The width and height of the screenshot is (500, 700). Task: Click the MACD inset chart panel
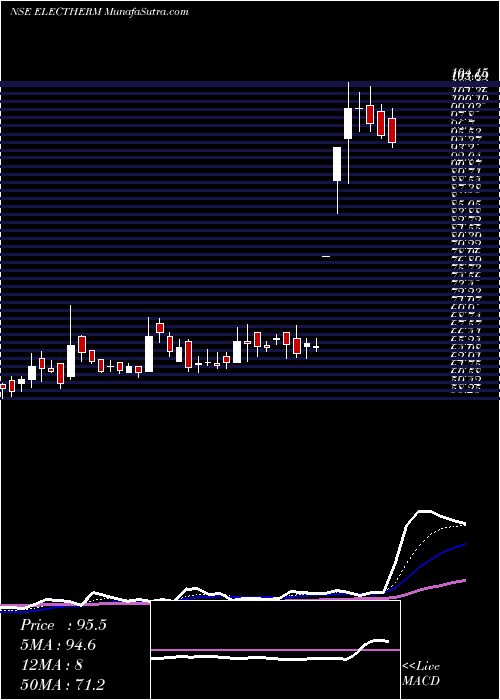[x=275, y=650]
